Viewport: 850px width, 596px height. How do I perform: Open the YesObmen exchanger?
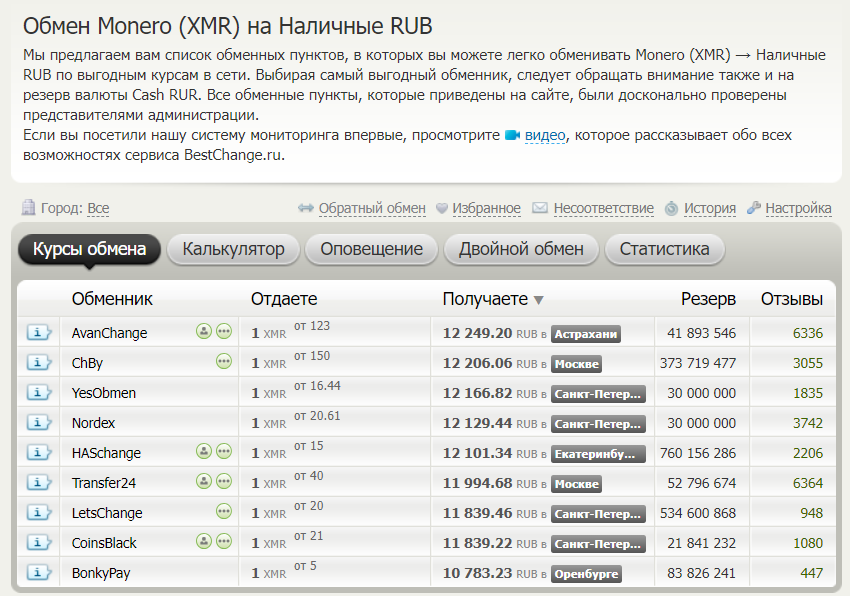(104, 393)
